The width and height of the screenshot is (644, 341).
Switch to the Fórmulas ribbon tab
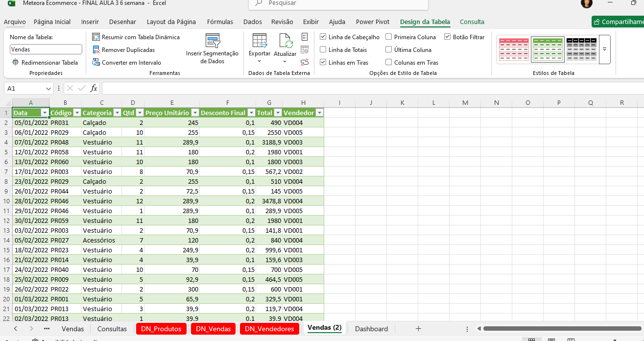220,22
